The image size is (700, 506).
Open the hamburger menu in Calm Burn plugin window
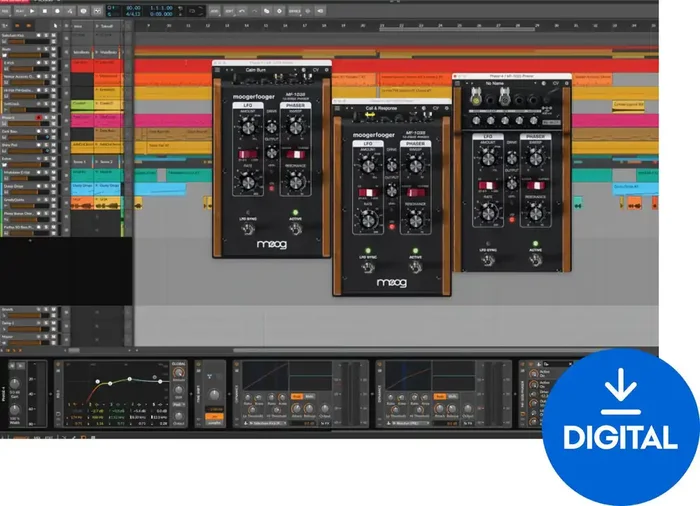(217, 70)
